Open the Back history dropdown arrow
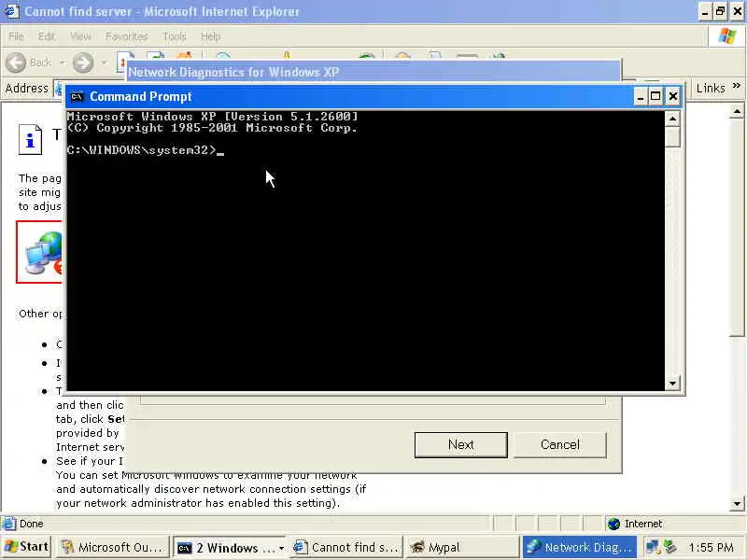Screen dimensions: 747x560 (x=62, y=63)
